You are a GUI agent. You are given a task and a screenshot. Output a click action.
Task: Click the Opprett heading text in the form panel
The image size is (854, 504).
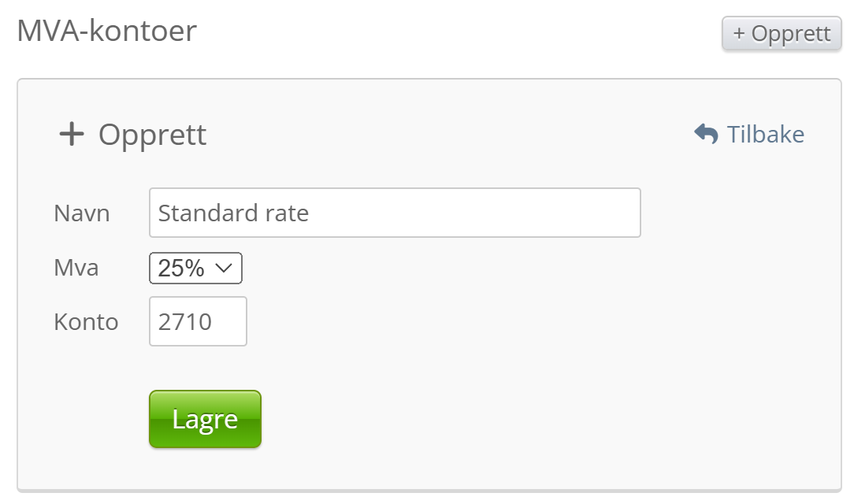(x=152, y=135)
